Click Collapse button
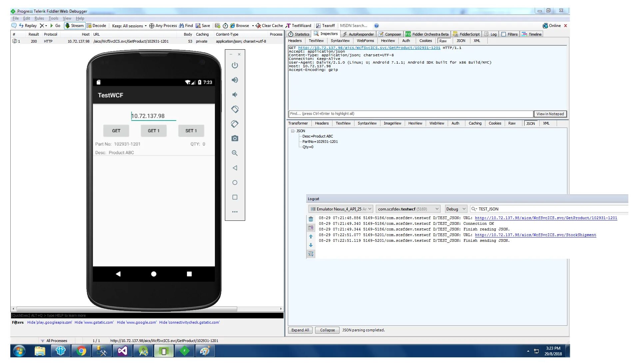Viewport: 636px width, 364px height. [327, 330]
